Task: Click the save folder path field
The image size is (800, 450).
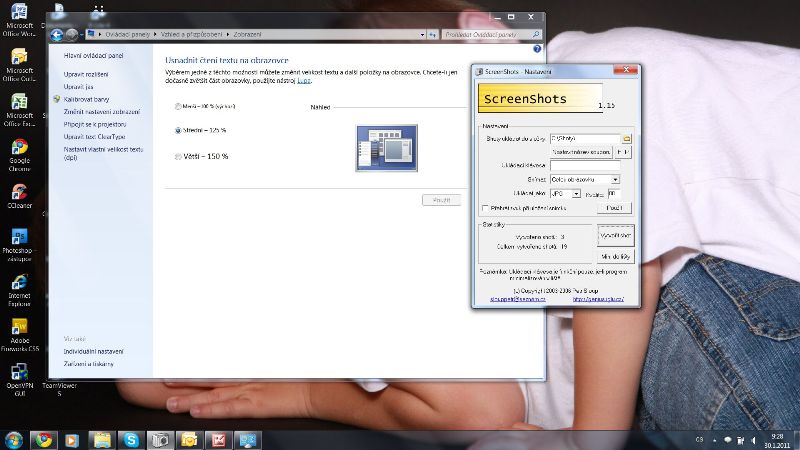Action: point(585,139)
